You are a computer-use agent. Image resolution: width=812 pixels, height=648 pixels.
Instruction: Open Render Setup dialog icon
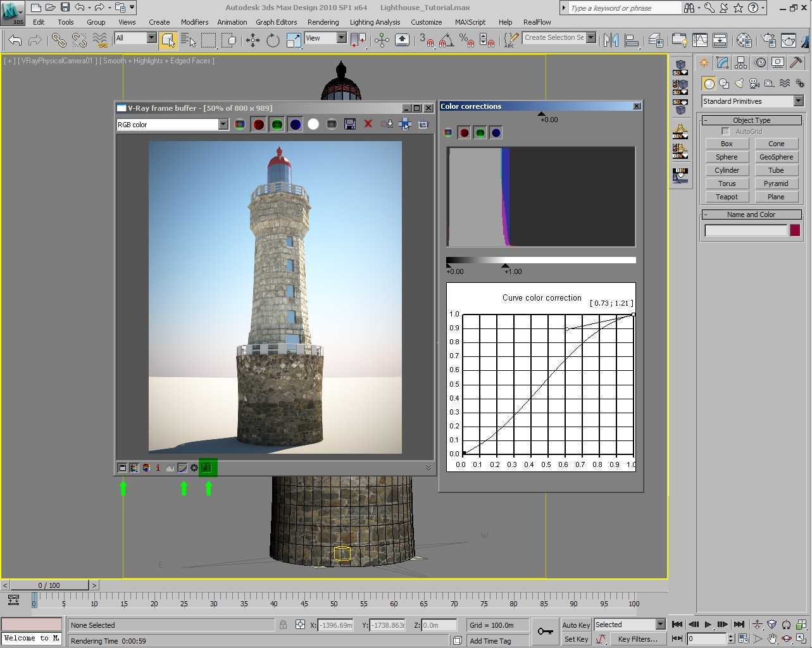tap(768, 40)
